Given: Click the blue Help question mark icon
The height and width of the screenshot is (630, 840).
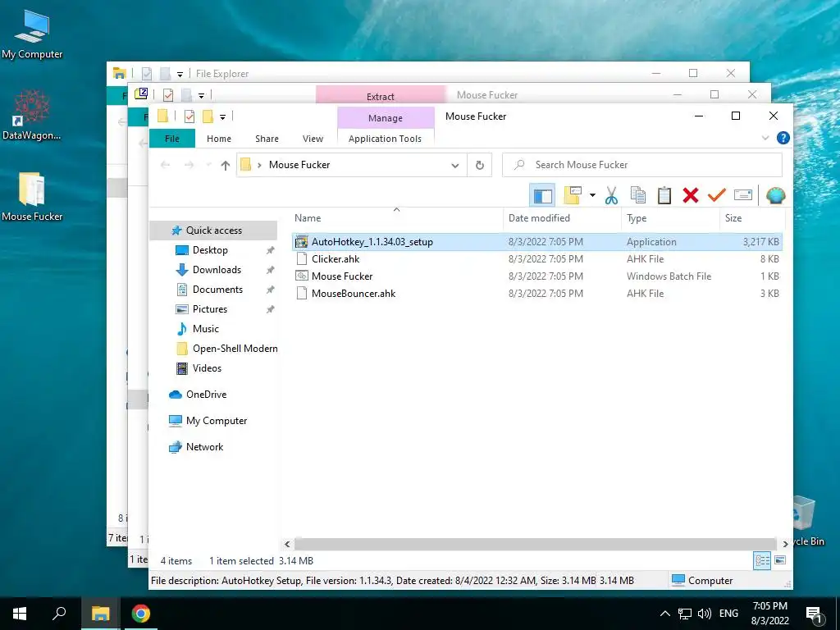Looking at the screenshot, I should pyautogui.click(x=783, y=138).
